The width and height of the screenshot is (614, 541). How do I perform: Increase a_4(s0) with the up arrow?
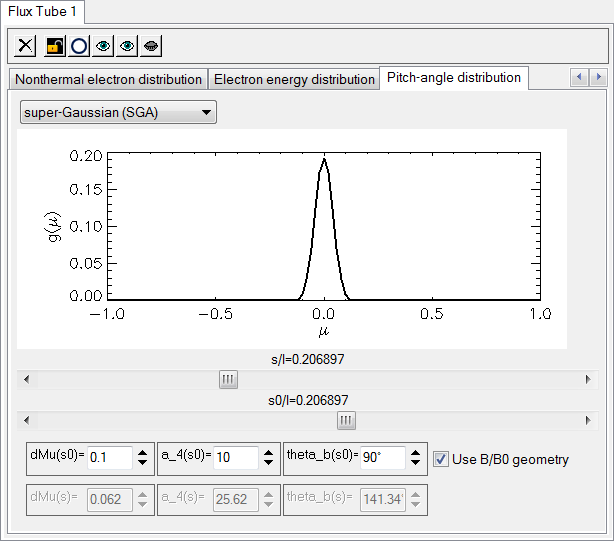268,453
